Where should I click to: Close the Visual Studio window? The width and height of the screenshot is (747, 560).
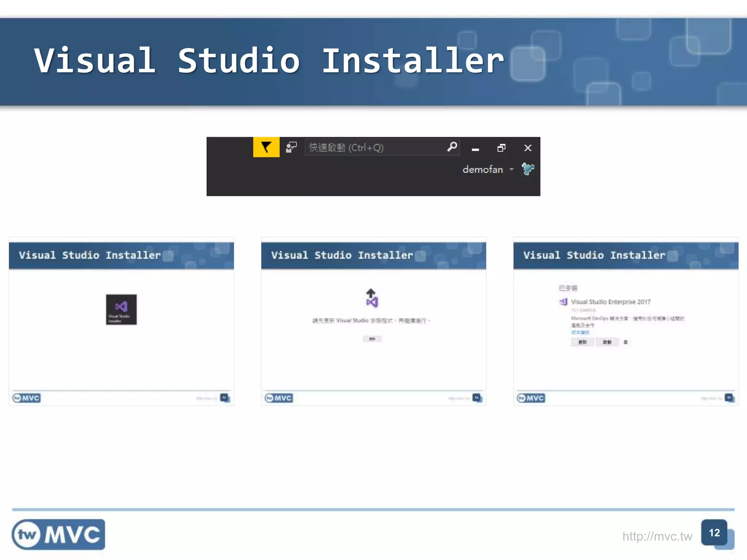click(x=528, y=148)
